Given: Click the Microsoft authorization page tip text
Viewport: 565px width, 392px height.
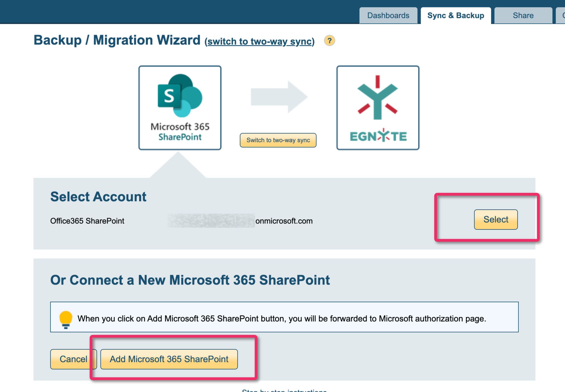Looking at the screenshot, I should point(282,318).
